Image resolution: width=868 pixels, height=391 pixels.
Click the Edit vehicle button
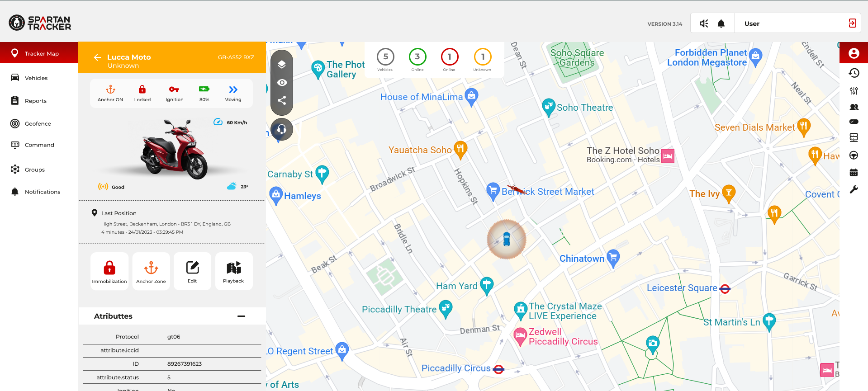[x=192, y=271]
